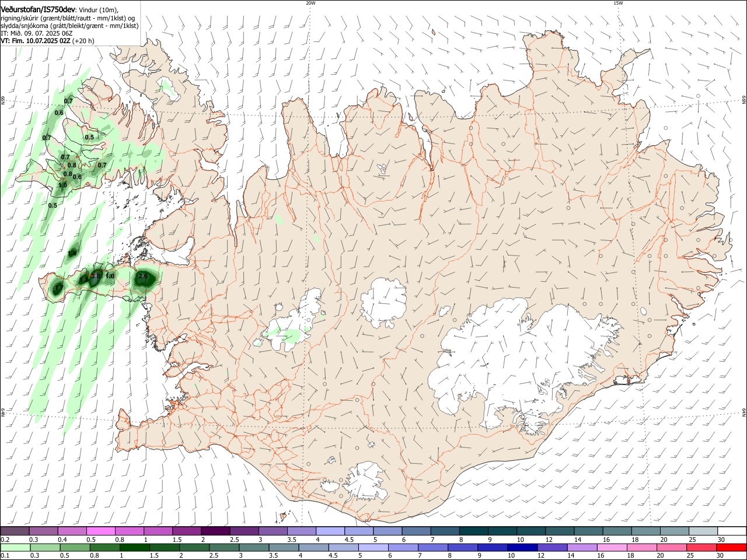Click the 20W longitude label
This screenshot has height=560, width=747.
pyautogui.click(x=310, y=3)
